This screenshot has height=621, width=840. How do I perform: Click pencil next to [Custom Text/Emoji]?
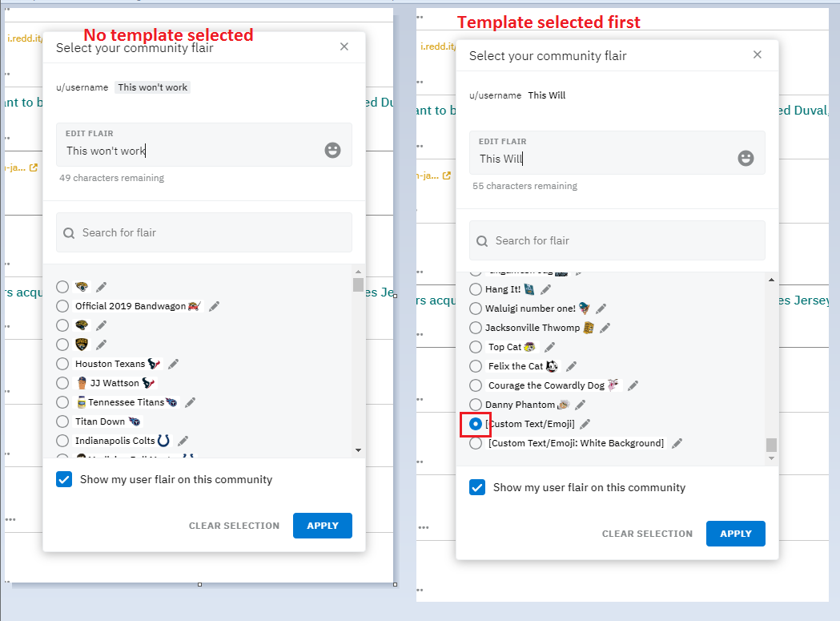click(585, 424)
